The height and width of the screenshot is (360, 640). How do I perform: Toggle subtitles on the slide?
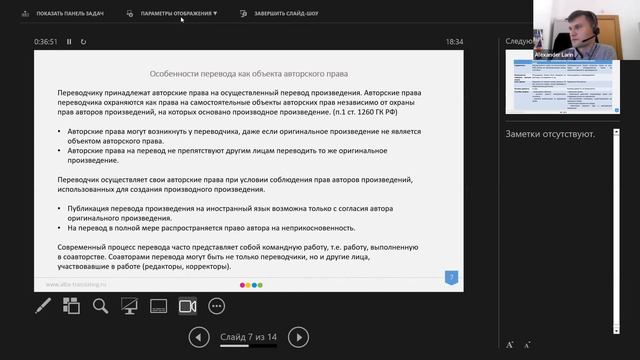tap(158, 306)
